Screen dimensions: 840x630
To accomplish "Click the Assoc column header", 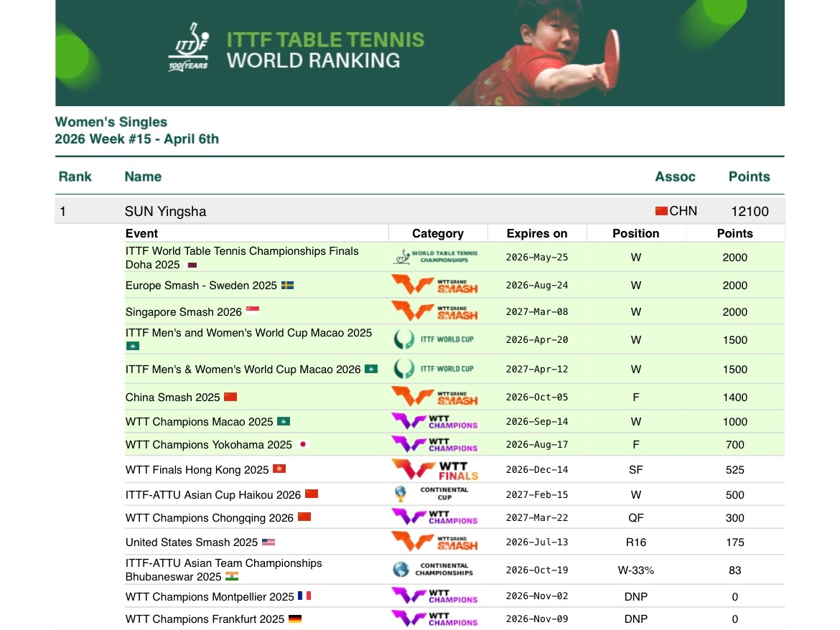I will (675, 177).
